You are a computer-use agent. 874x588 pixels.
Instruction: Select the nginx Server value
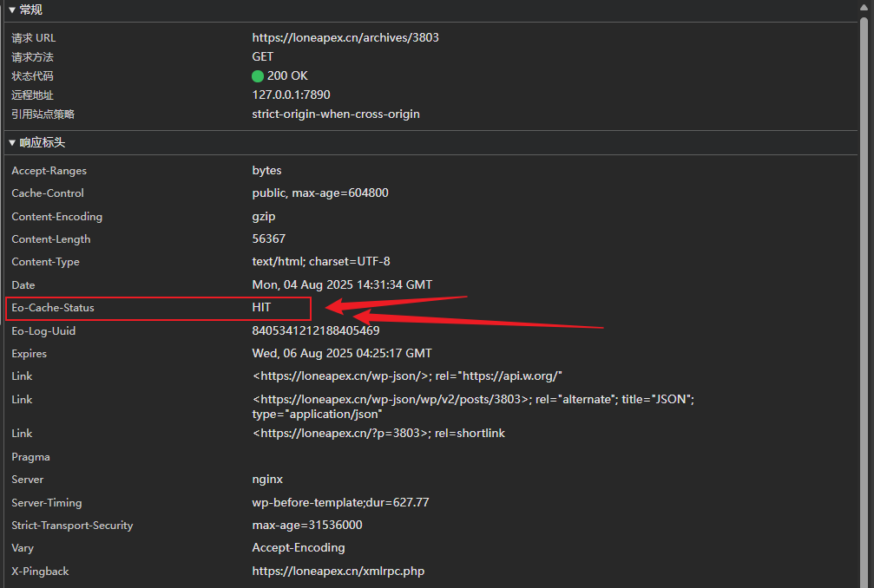click(x=267, y=480)
